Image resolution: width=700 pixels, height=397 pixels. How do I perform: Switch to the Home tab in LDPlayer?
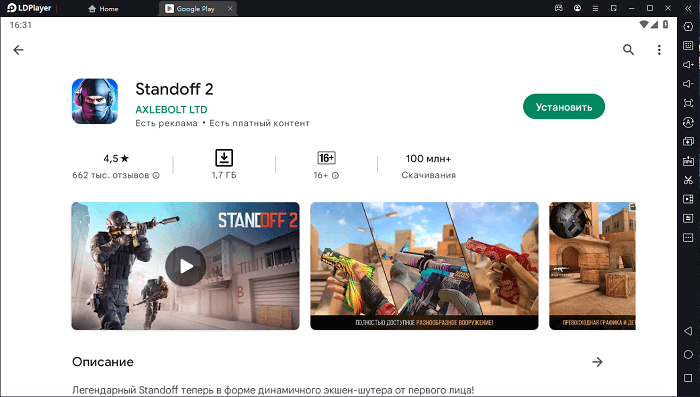point(104,8)
